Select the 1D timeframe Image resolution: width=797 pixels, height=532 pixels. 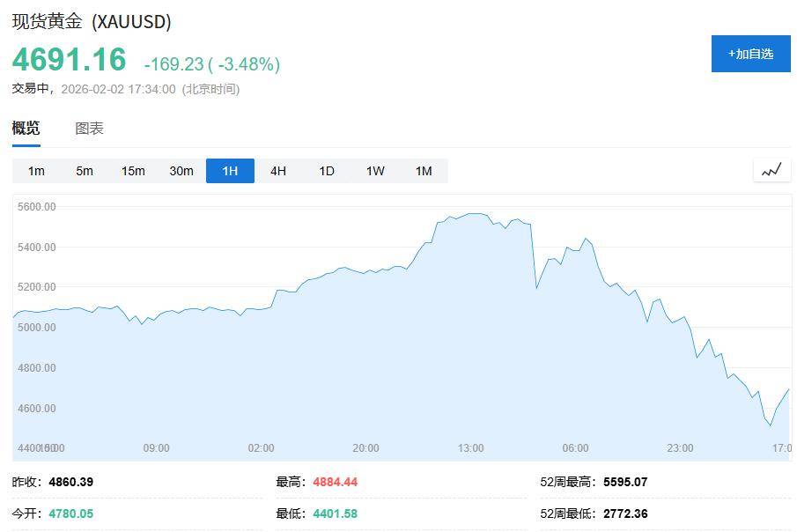(327, 171)
